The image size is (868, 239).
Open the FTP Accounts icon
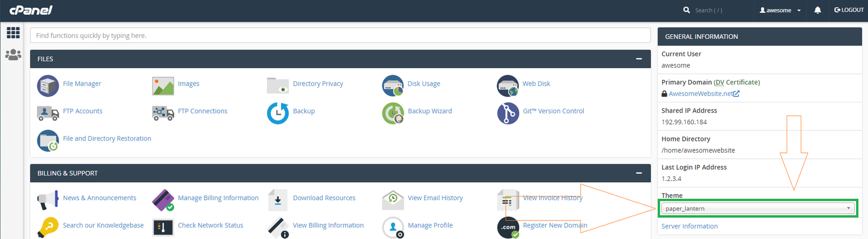coord(48,113)
